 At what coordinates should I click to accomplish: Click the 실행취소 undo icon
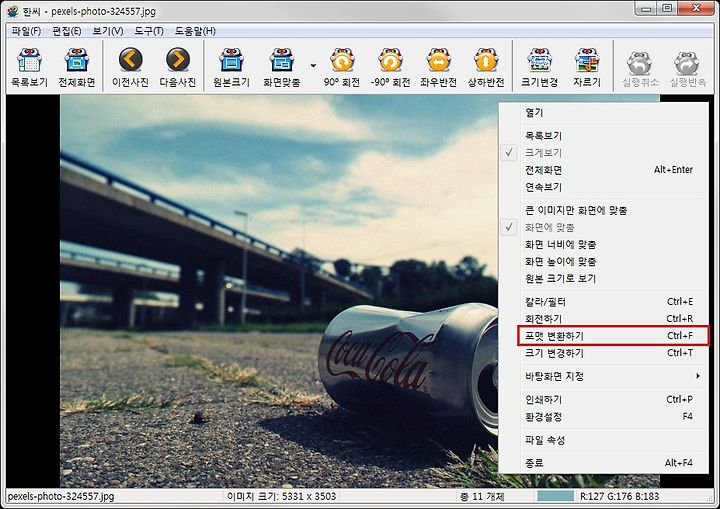(x=640, y=67)
